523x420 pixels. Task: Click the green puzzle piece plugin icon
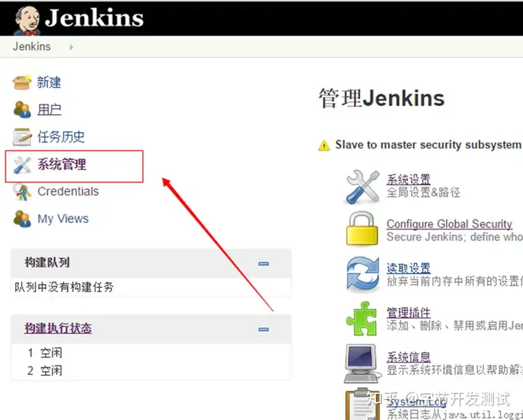click(362, 318)
